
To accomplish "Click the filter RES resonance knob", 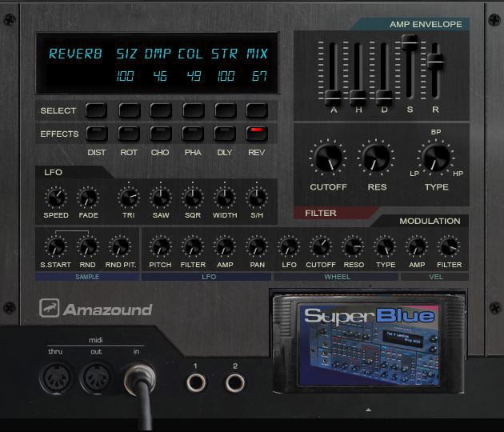I will coord(376,158).
